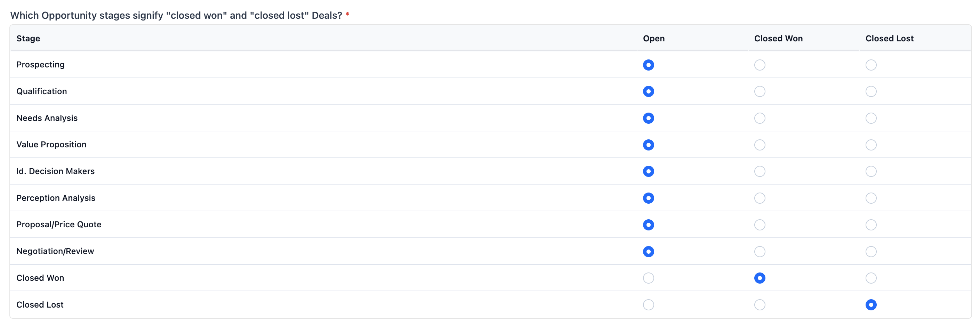Select Open for Needs Analysis stage
The width and height of the screenshot is (980, 326).
pos(648,118)
